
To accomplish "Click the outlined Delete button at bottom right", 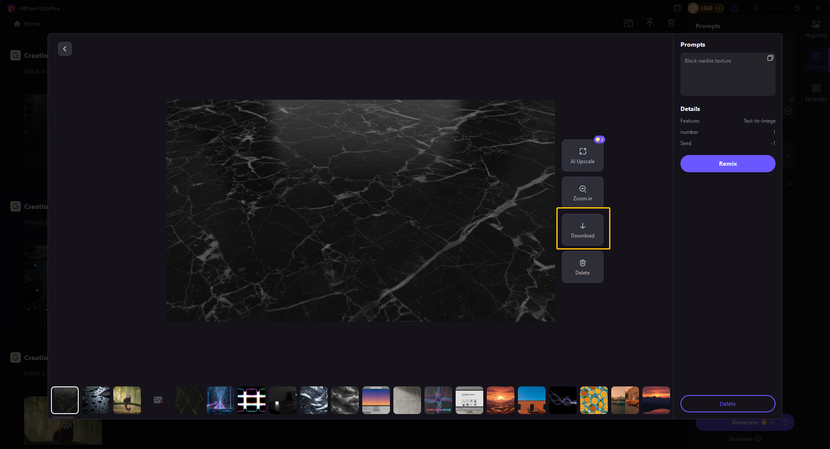I will (727, 403).
